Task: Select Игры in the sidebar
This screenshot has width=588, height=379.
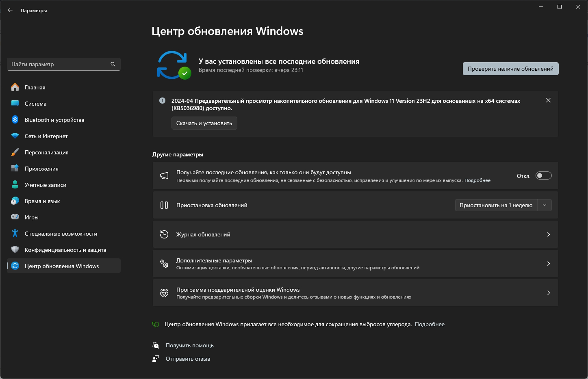Action: 64,217
